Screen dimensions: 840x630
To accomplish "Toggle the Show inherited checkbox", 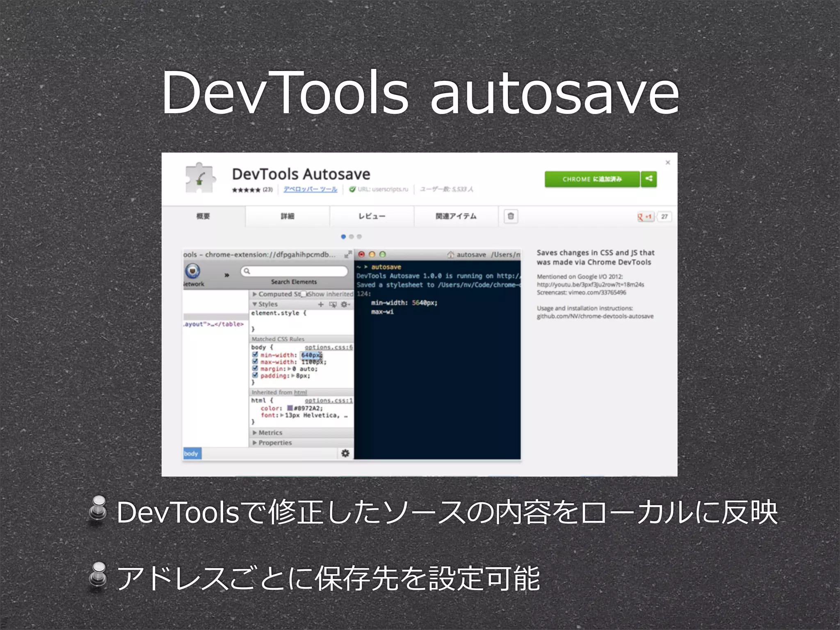I will pyautogui.click(x=304, y=294).
